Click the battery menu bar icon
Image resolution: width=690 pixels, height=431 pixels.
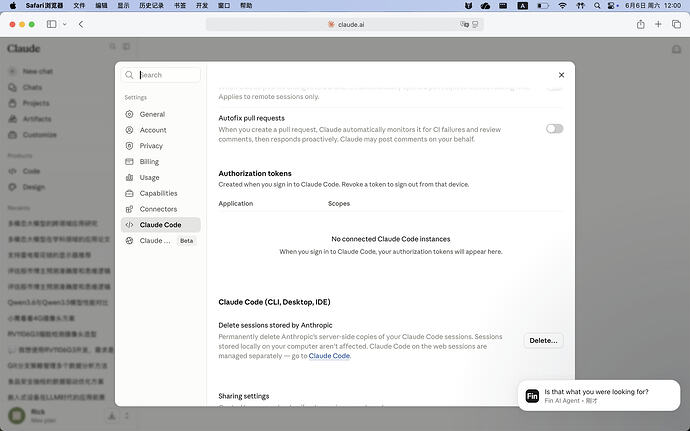[x=543, y=6]
